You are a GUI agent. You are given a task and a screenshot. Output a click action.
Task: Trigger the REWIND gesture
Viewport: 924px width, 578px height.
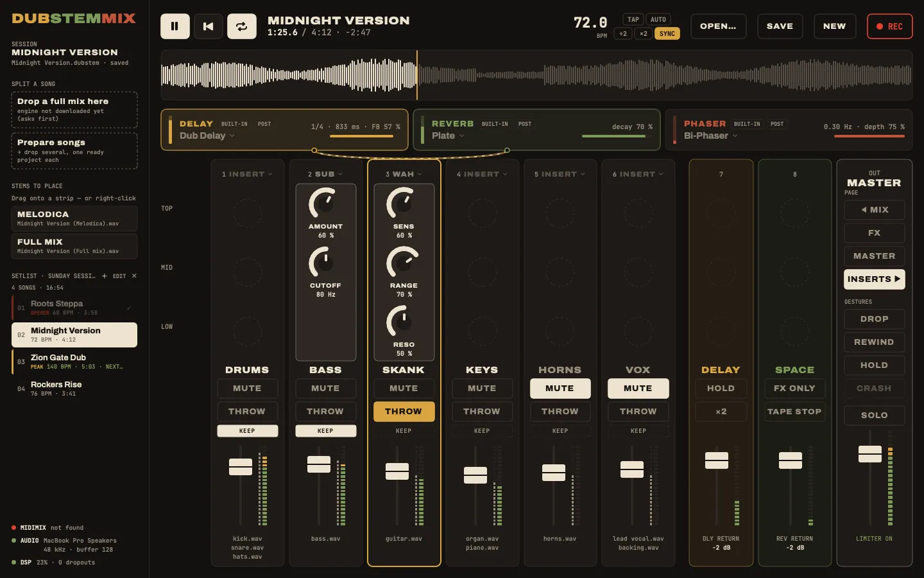874,342
